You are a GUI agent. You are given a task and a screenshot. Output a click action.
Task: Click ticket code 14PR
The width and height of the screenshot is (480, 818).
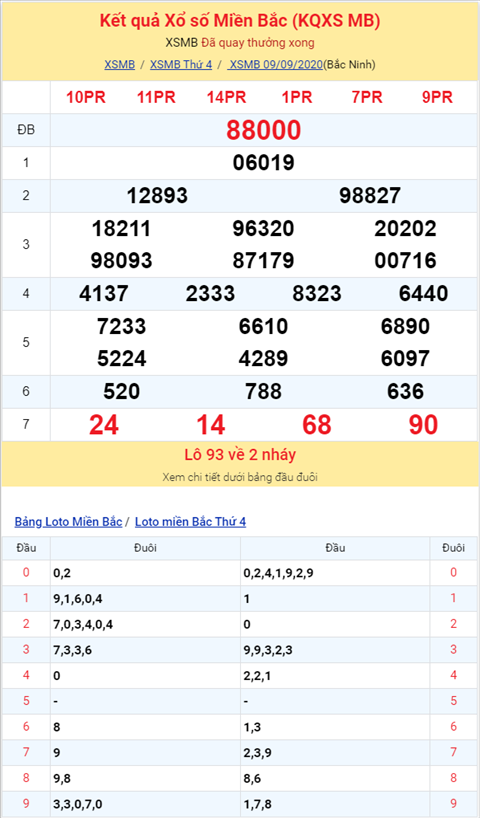226,97
